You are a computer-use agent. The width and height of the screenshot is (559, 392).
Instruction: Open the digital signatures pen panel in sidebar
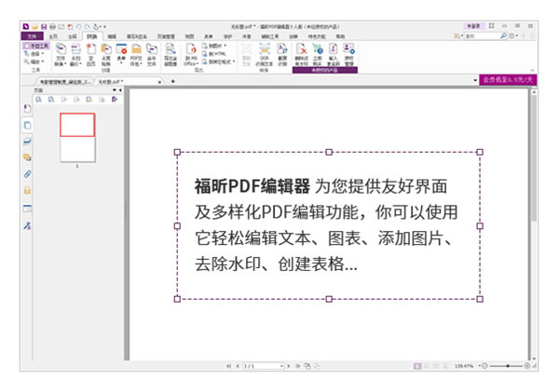tap(27, 225)
